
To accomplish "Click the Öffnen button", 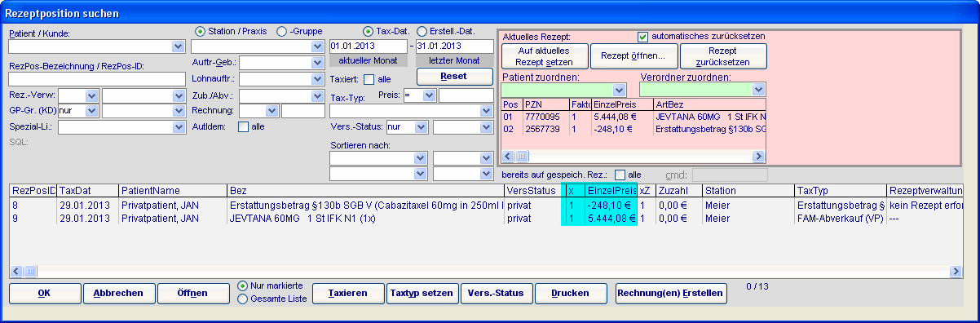I will [193, 293].
